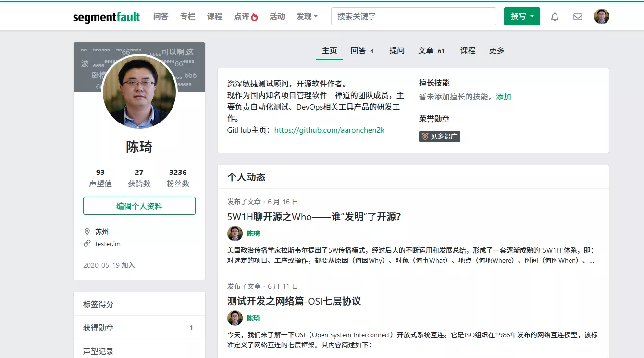Click the medal icon in 见多识广 badge
The width and height of the screenshot is (644, 358).
425,136
